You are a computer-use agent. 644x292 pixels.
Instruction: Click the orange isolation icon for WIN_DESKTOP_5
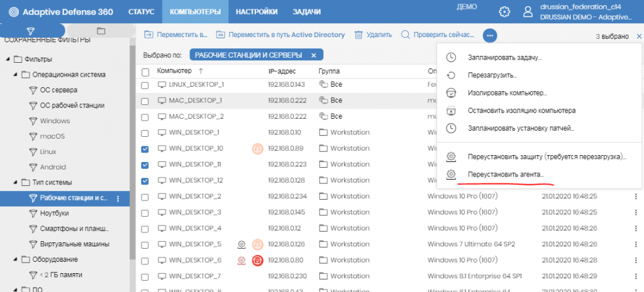pyautogui.click(x=257, y=244)
